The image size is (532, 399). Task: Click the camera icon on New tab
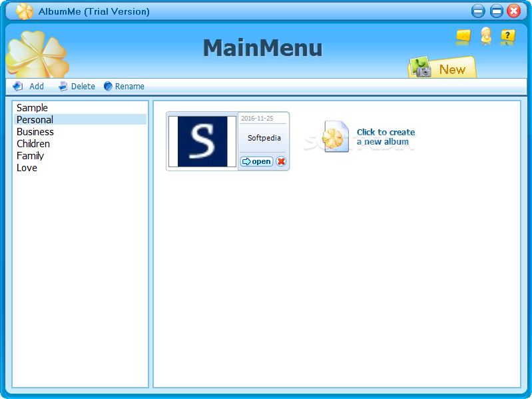click(420, 67)
